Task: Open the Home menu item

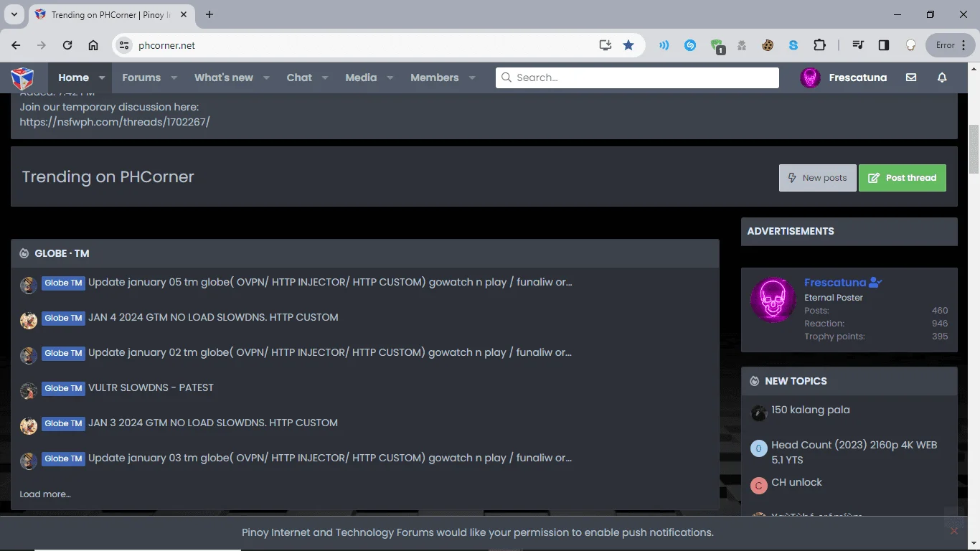Action: (73, 77)
